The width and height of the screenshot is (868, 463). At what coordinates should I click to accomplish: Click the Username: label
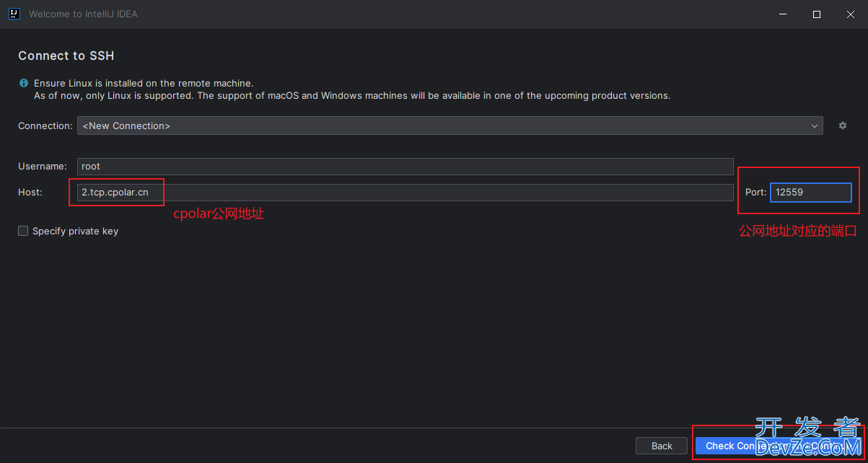[43, 166]
